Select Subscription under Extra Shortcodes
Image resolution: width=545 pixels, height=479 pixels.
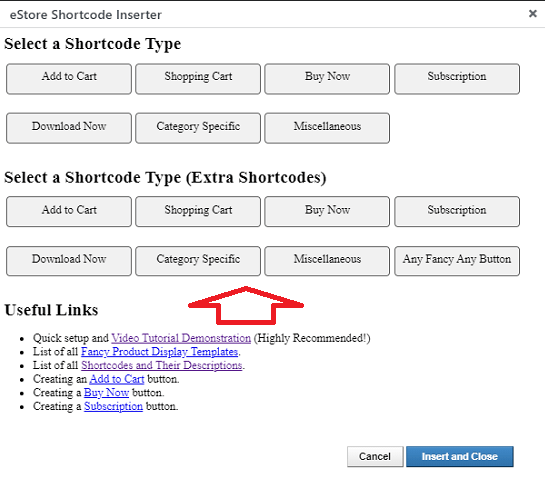tap(457, 212)
